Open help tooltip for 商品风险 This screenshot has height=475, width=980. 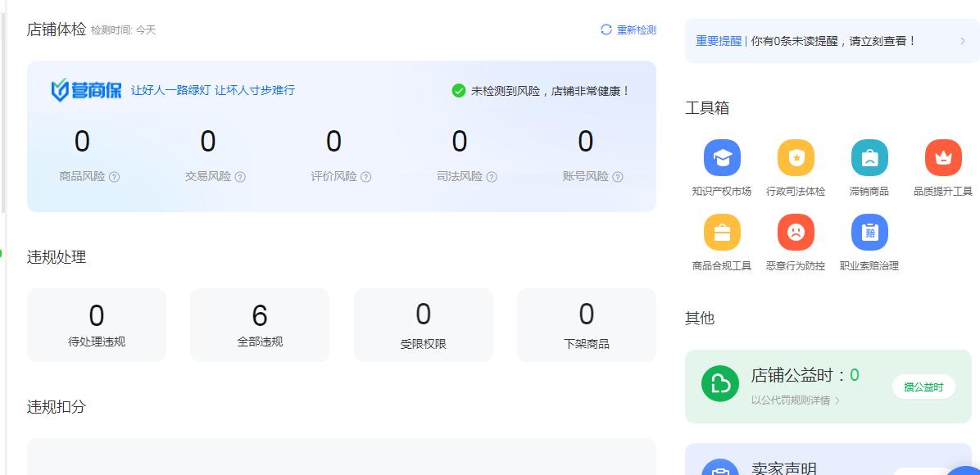pos(114,176)
